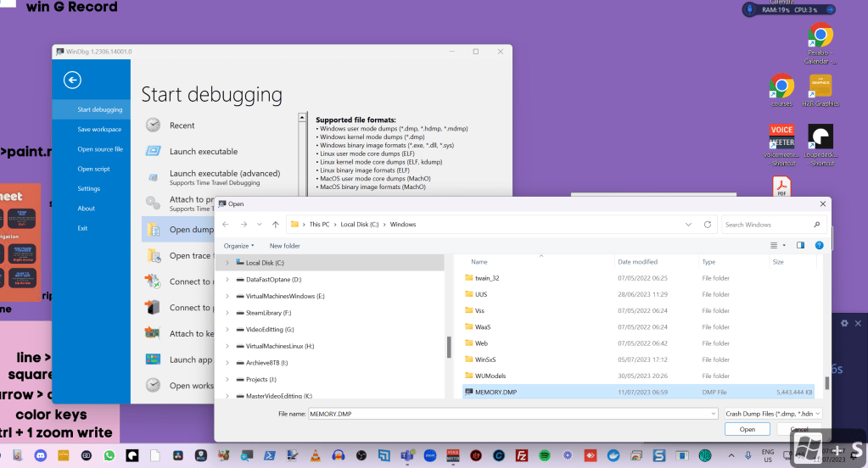This screenshot has height=468, width=868.
Task: Go back in the Open dialog navigation
Action: click(226, 224)
